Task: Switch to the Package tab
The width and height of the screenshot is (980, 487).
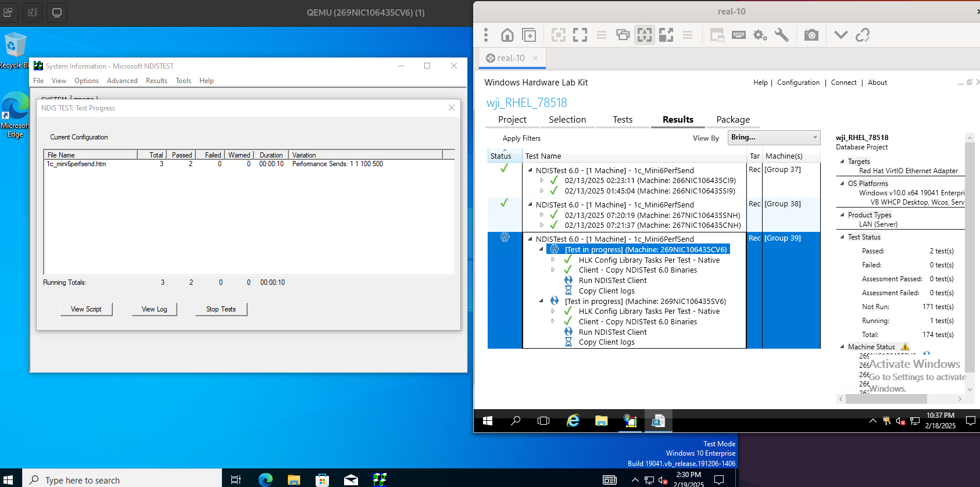Action: [732, 120]
